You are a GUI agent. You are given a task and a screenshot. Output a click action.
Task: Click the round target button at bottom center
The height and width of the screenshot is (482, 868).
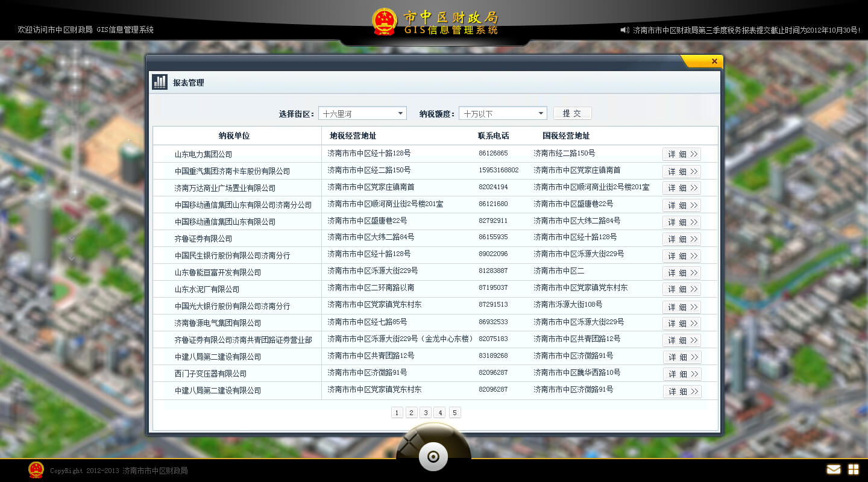[x=433, y=457]
